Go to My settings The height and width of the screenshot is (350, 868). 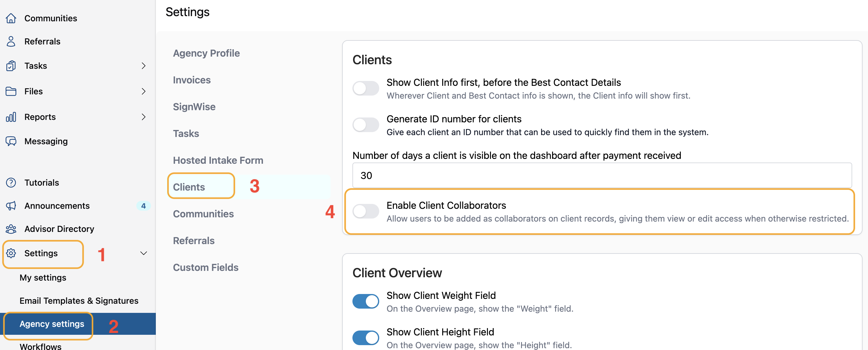pyautogui.click(x=43, y=278)
